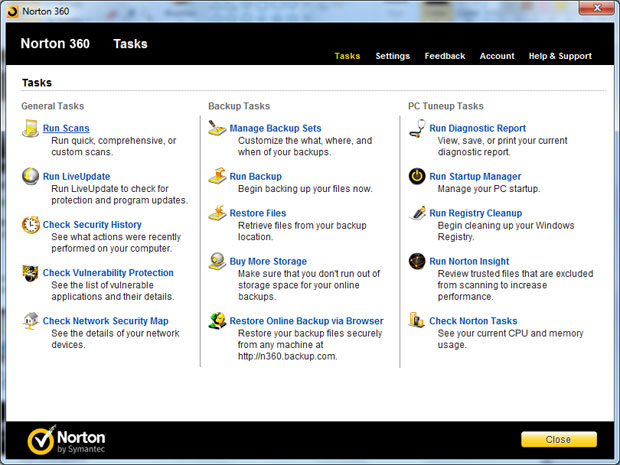Screen dimensions: 620x465
Task: Click 'See the details of your network devices.' text
Action: [x=115, y=339]
